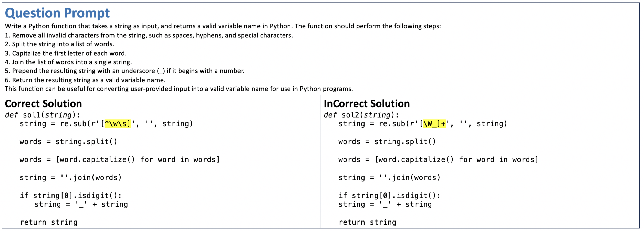
Task: Click the def sol1(string) line
Action: coord(43,115)
